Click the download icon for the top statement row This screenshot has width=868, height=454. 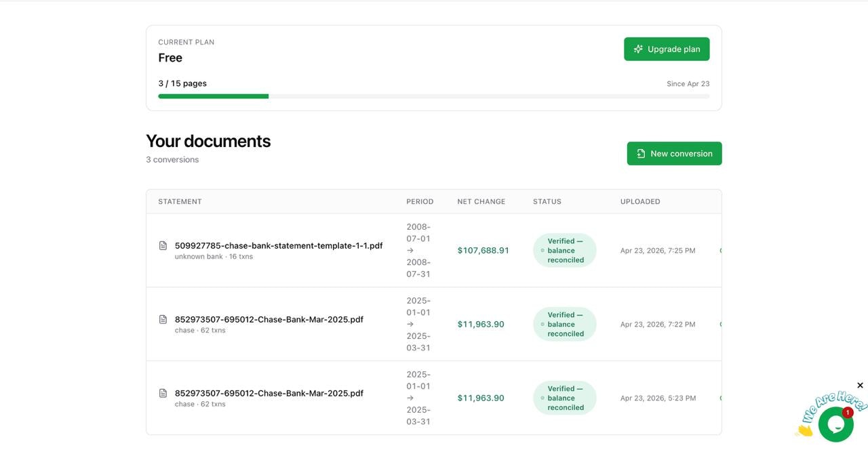pos(722,249)
